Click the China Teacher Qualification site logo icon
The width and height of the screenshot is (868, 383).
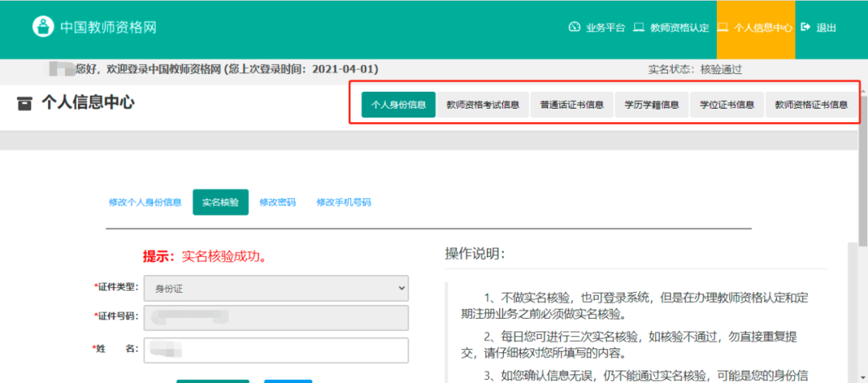(43, 27)
